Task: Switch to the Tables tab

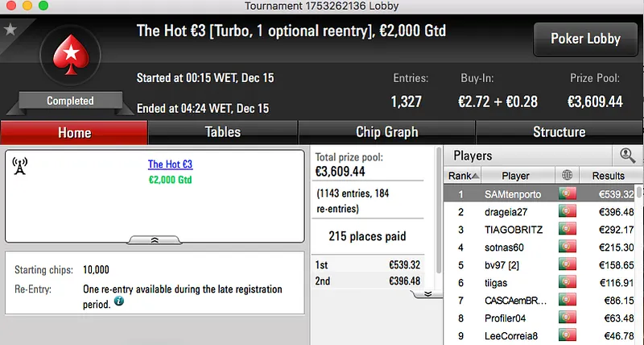Action: pos(222,132)
